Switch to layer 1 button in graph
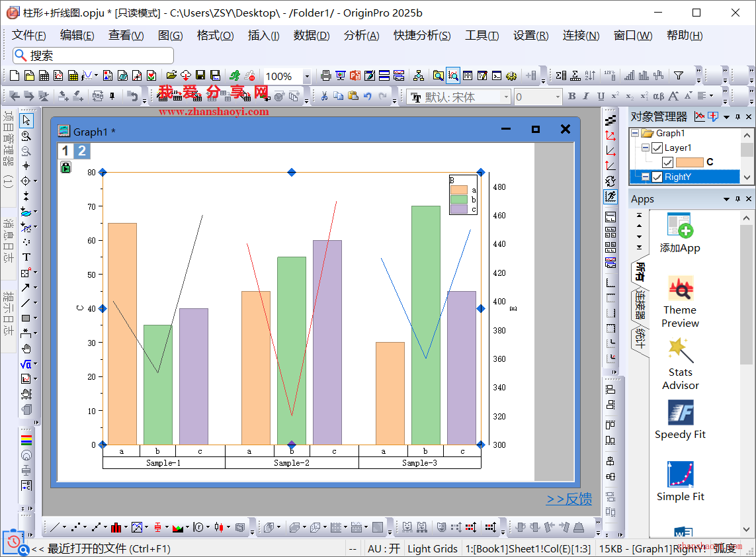Image resolution: width=756 pixels, height=557 pixels. [65, 151]
